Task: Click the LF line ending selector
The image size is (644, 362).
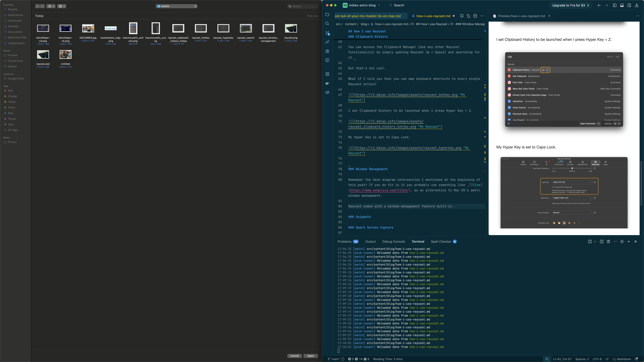Action: click(x=607, y=359)
